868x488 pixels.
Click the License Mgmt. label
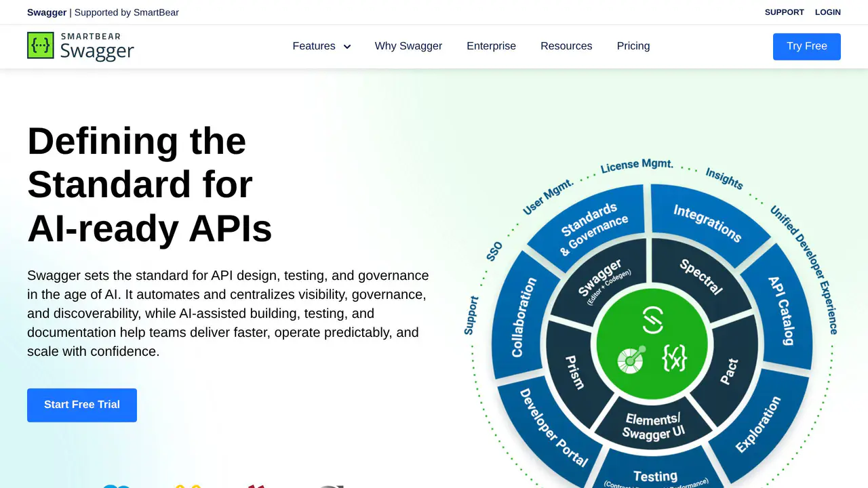tap(637, 165)
